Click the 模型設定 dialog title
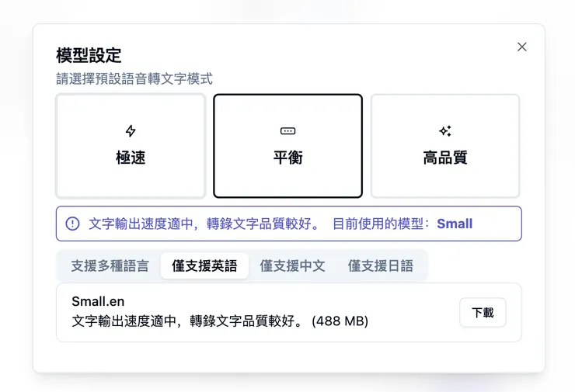This screenshot has height=392, width=575. (89, 55)
